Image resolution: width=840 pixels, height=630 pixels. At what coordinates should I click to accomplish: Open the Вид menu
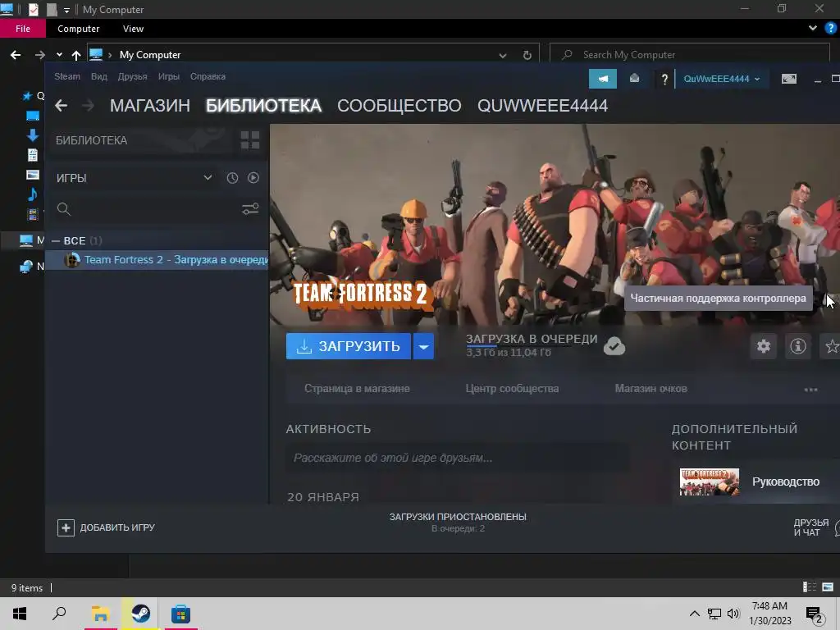(99, 76)
